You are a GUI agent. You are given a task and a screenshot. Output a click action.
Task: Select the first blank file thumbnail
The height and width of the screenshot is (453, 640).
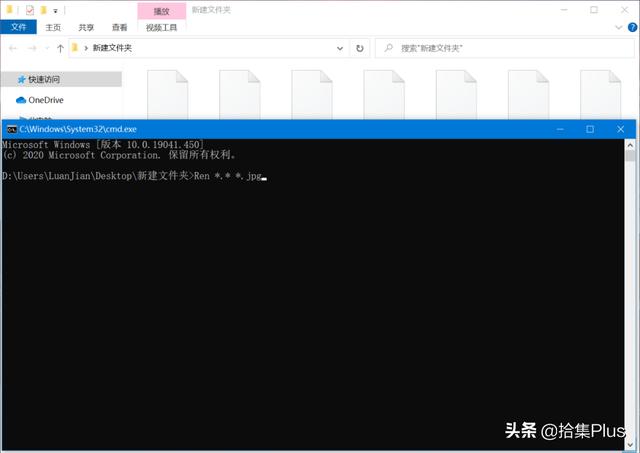[x=167, y=93]
